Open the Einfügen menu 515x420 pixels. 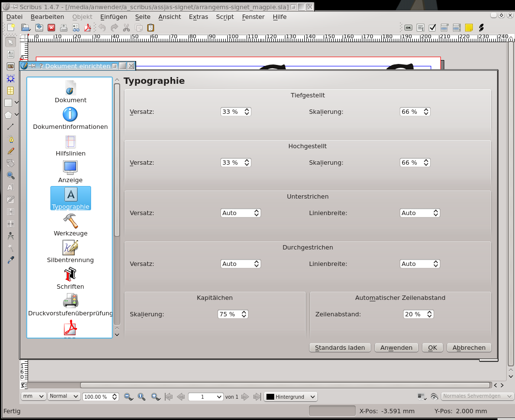point(113,16)
